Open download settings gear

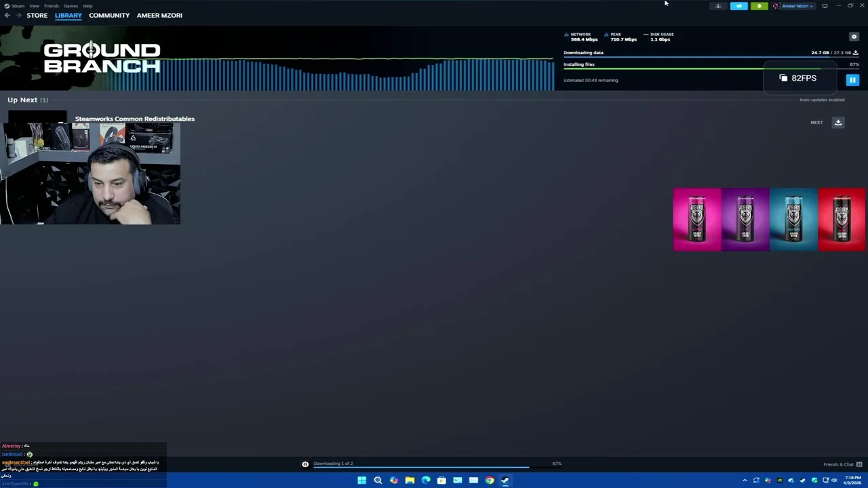pyautogui.click(x=854, y=37)
